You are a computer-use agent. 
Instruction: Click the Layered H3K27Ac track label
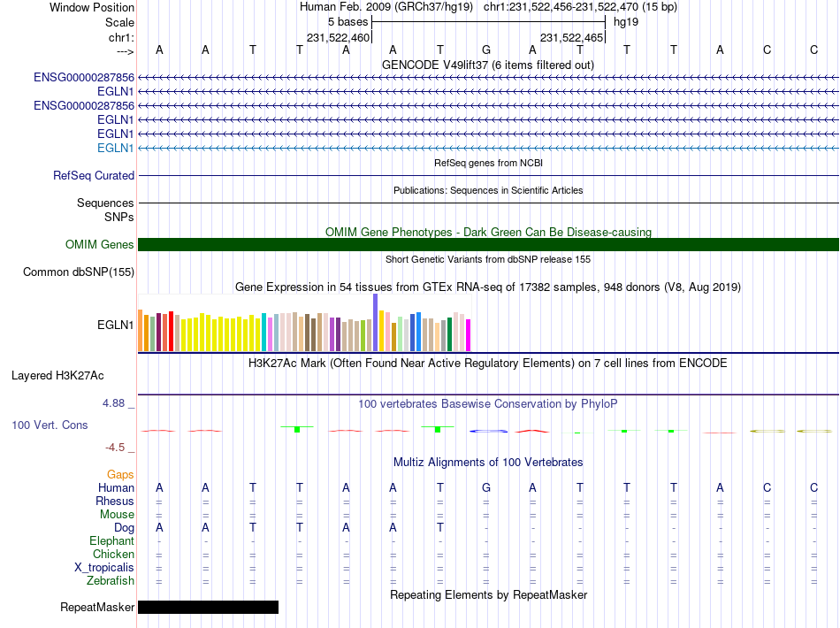[57, 376]
